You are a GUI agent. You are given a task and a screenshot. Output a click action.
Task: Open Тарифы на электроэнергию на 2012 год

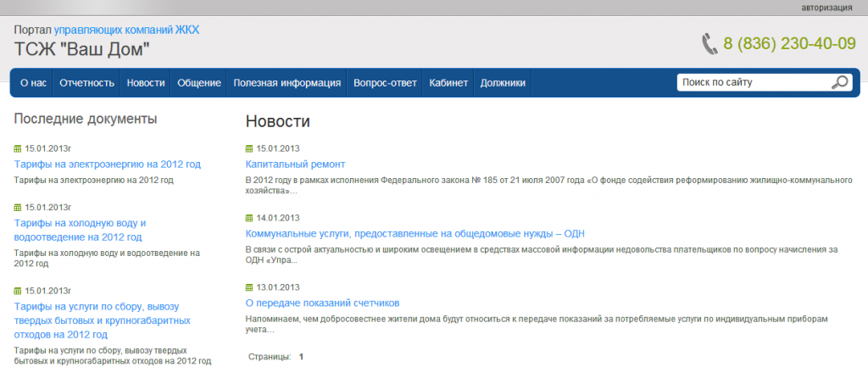click(108, 164)
